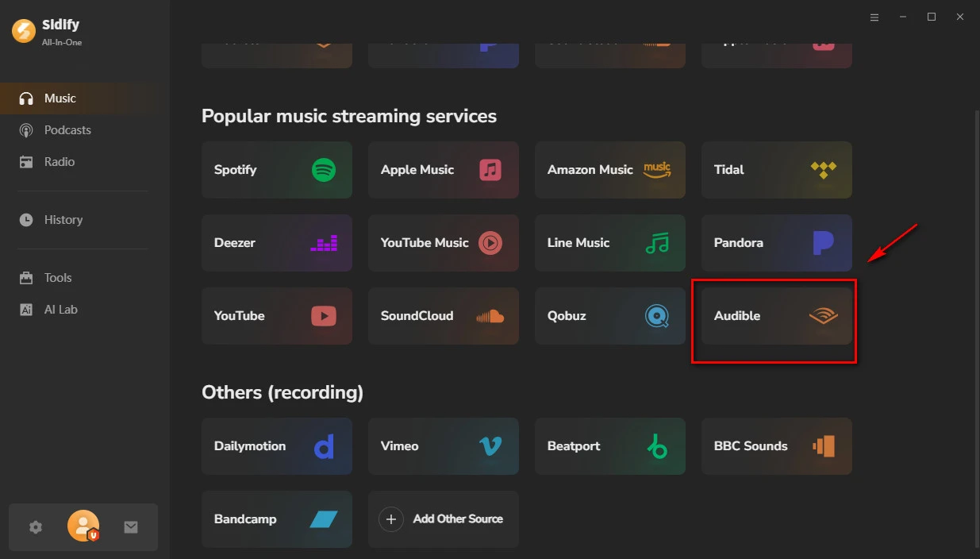
Task: Click the Beatport logo icon
Action: [657, 446]
